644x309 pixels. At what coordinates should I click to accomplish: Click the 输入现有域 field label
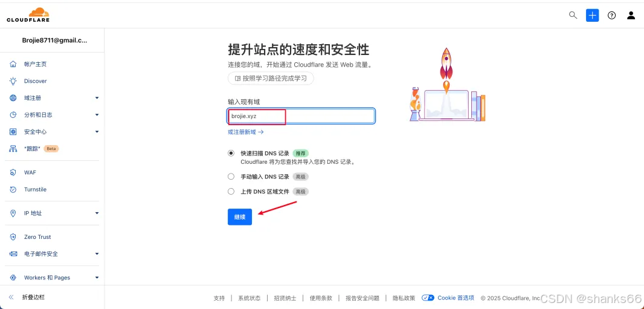[x=244, y=102]
